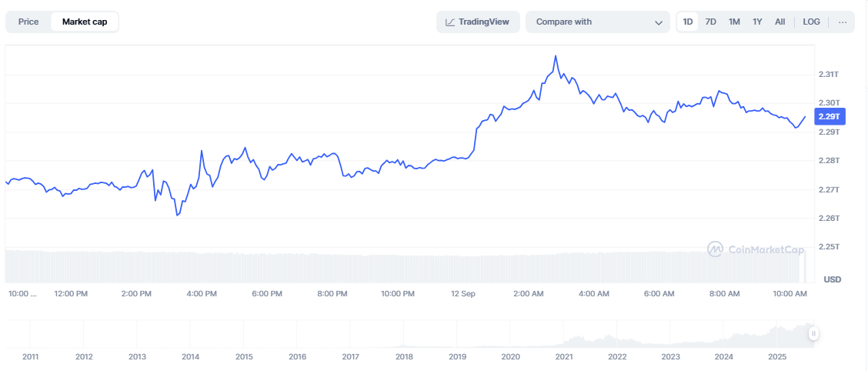The image size is (868, 371).
Task: Click the 12:00 PM time label
Action: point(72,293)
